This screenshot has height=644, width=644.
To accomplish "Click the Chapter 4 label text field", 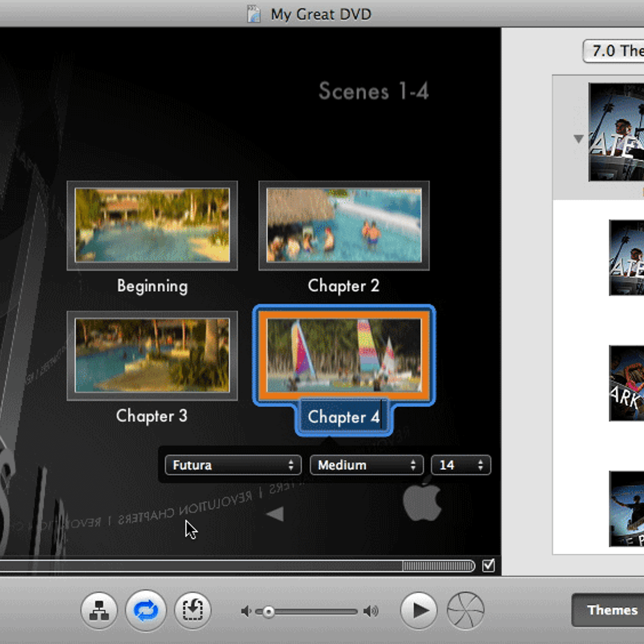I will [343, 417].
